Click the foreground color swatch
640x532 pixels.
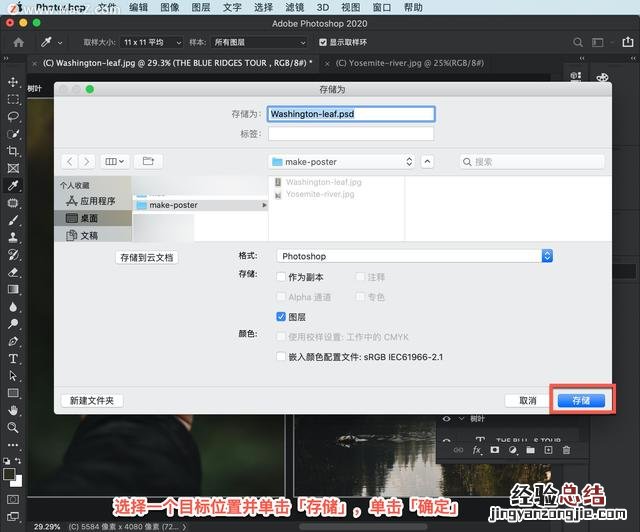(x=9, y=474)
